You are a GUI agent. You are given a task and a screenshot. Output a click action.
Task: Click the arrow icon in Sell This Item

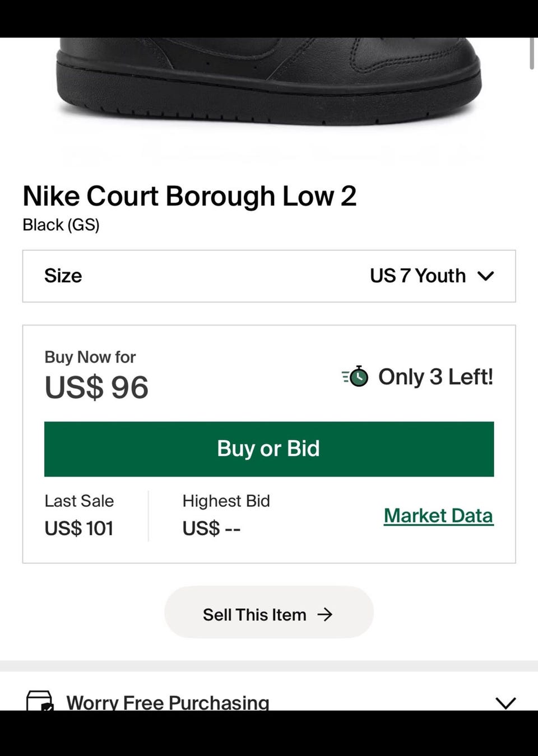point(325,614)
